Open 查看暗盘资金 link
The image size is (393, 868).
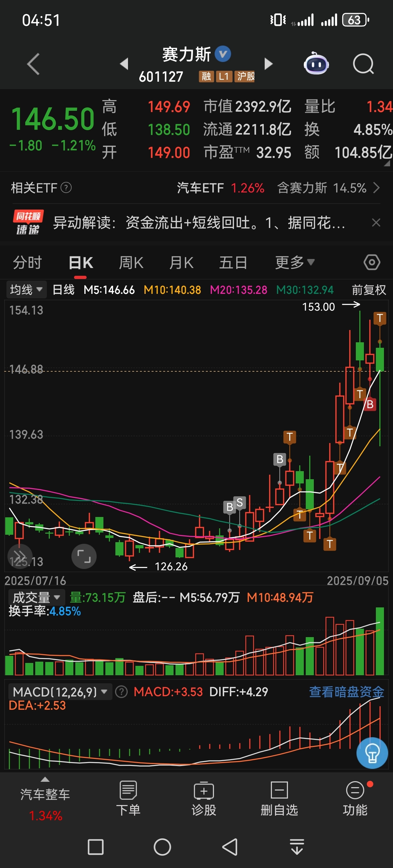click(x=346, y=692)
